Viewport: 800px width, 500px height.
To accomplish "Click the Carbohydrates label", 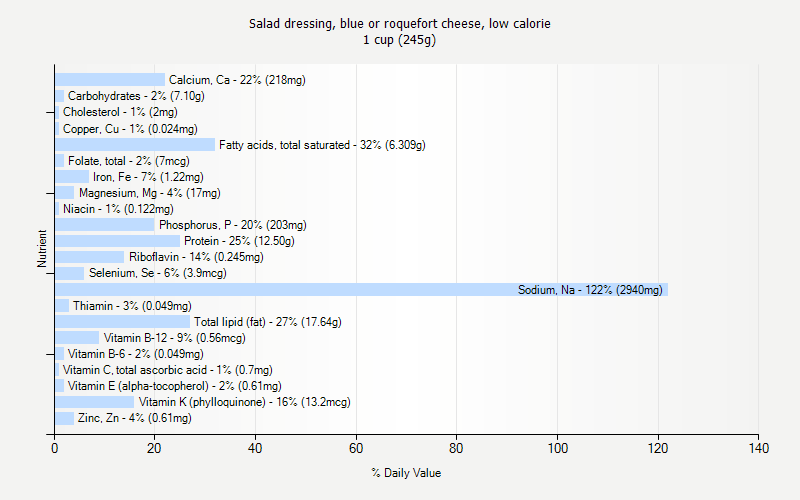I will click(136, 96).
